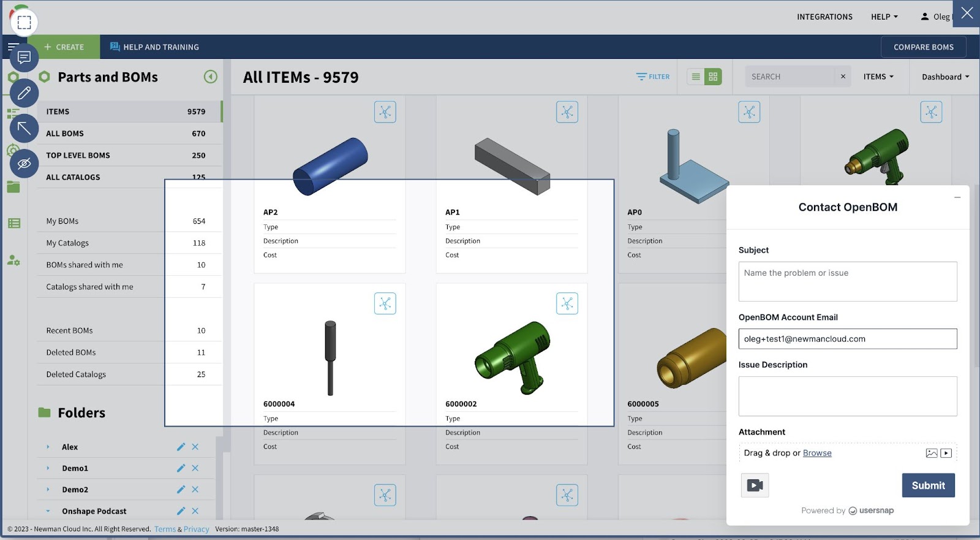
Task: Open My BOMs list
Action: [129, 221]
